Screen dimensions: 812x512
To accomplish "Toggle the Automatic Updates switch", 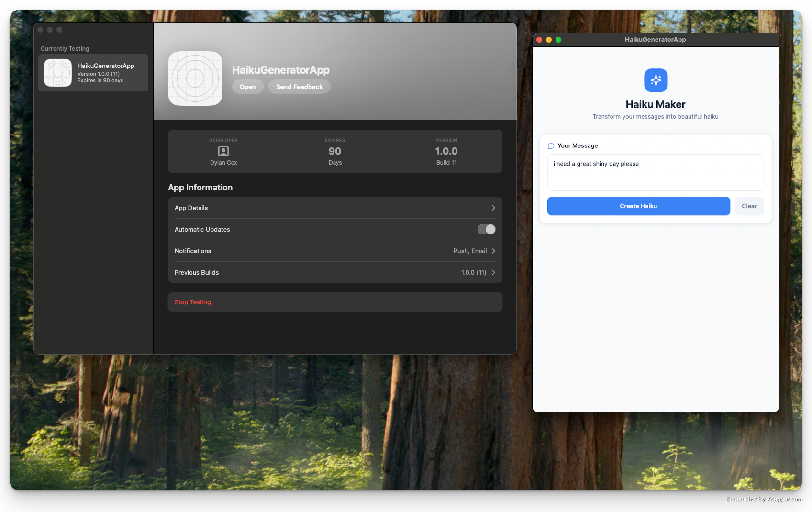I will (487, 229).
